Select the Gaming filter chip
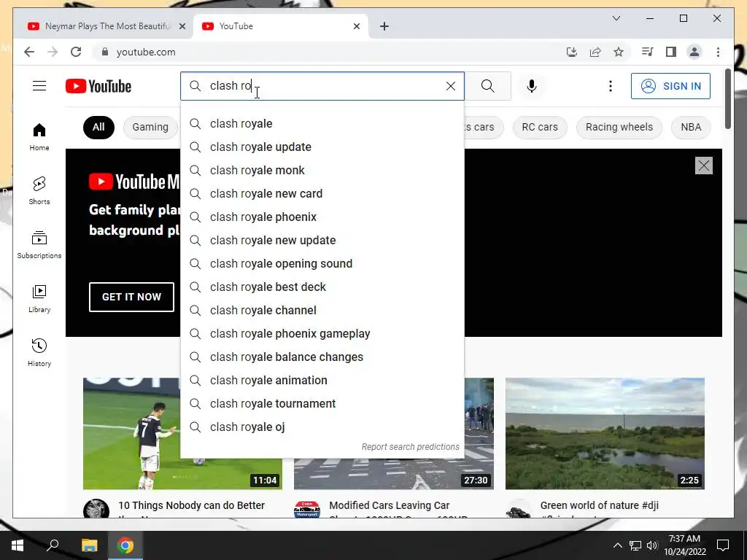This screenshot has width=747, height=560. click(x=150, y=127)
